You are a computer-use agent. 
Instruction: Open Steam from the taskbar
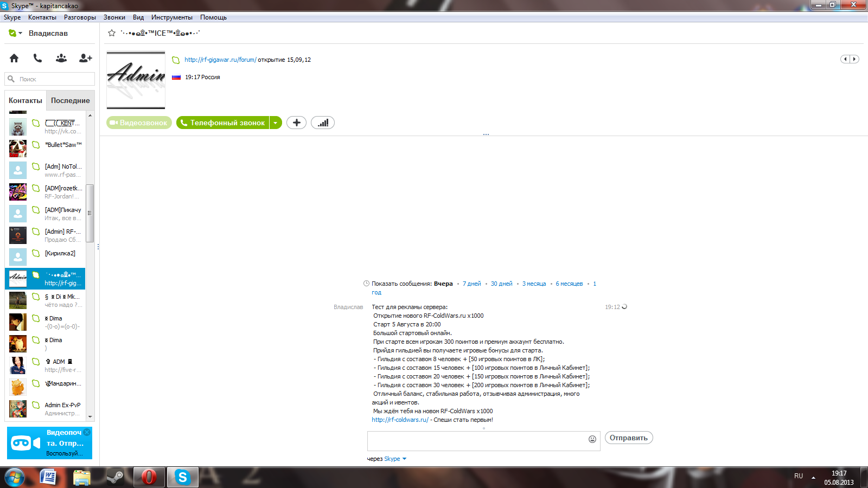[115, 477]
